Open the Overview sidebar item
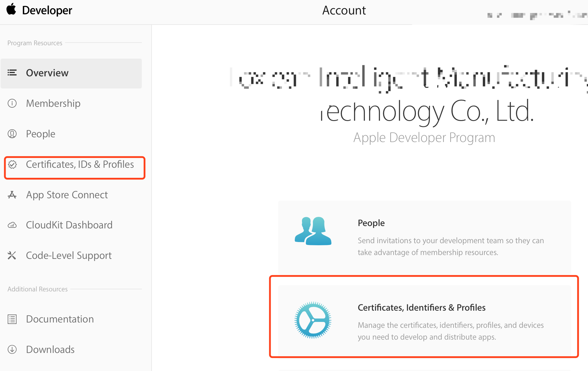The image size is (588, 371). point(71,73)
